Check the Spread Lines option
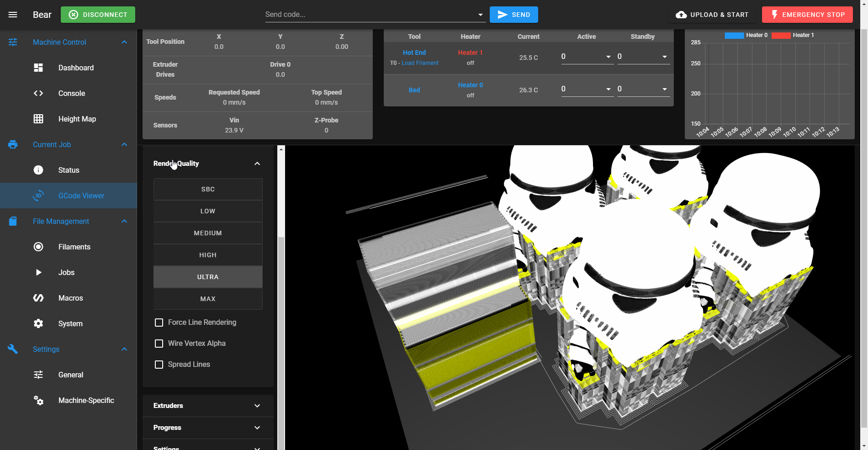 click(x=159, y=365)
